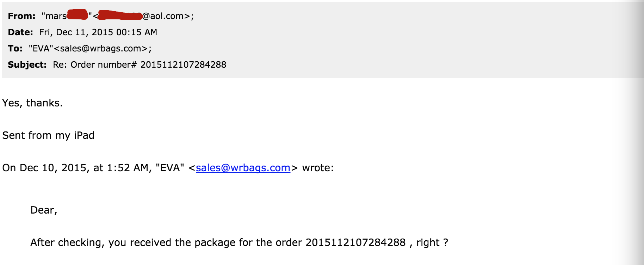The image size is (644, 265).
Task: Click "Re: Order number#" in the subject line
Action: pyautogui.click(x=95, y=65)
